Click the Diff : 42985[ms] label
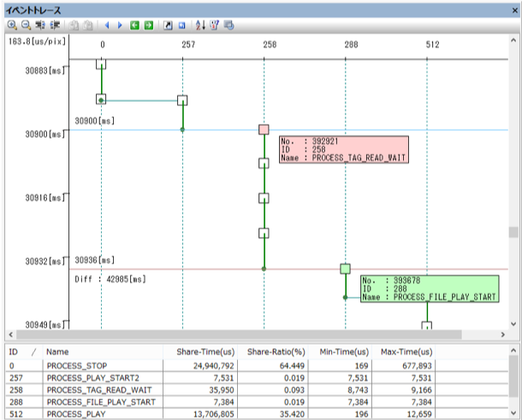The image size is (522, 420). pyautogui.click(x=110, y=279)
